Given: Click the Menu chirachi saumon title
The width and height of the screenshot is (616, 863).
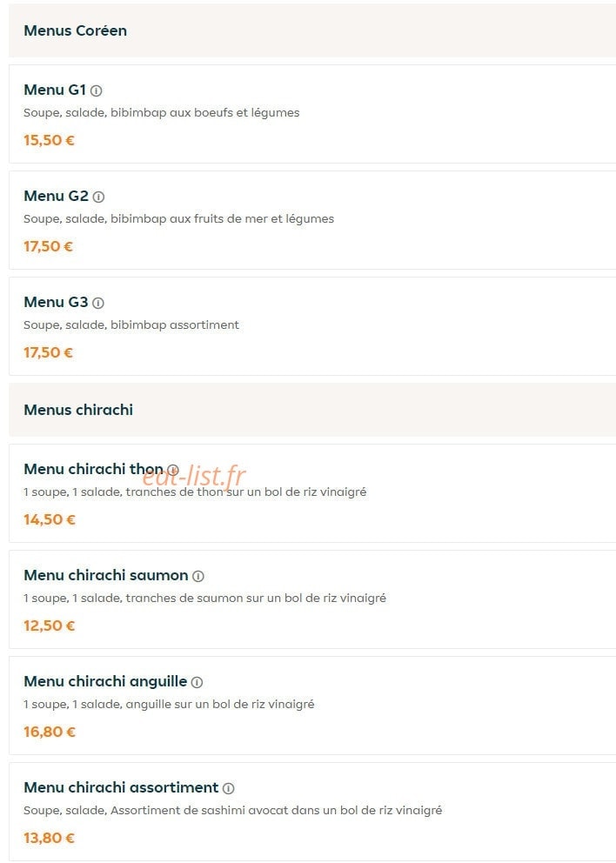Looking at the screenshot, I should (106, 575).
